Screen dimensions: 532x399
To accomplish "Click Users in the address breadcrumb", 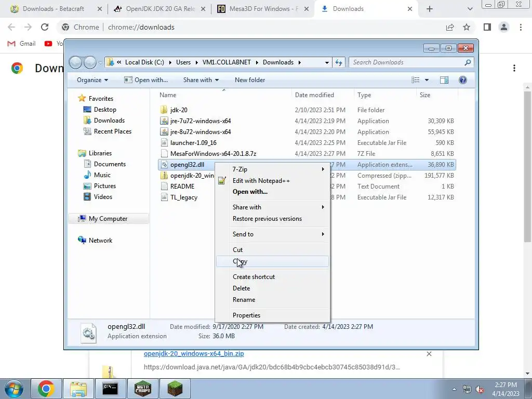I will pyautogui.click(x=183, y=62).
